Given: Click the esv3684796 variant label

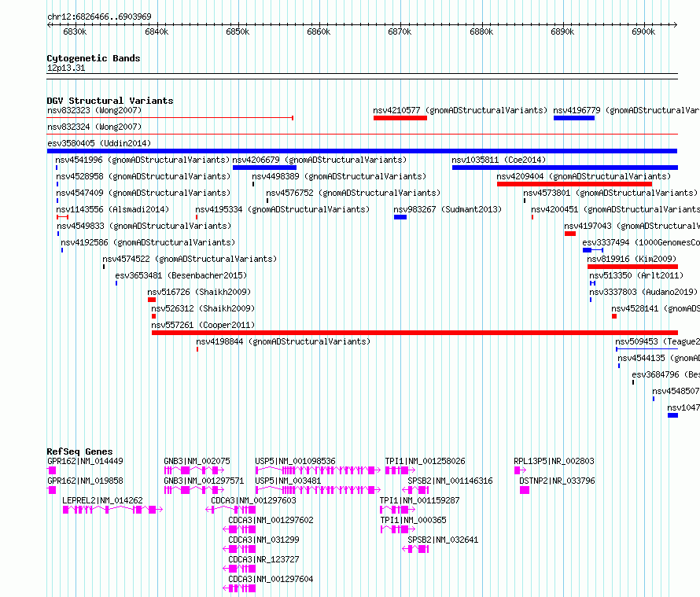Looking at the screenshot, I should coord(665,374).
